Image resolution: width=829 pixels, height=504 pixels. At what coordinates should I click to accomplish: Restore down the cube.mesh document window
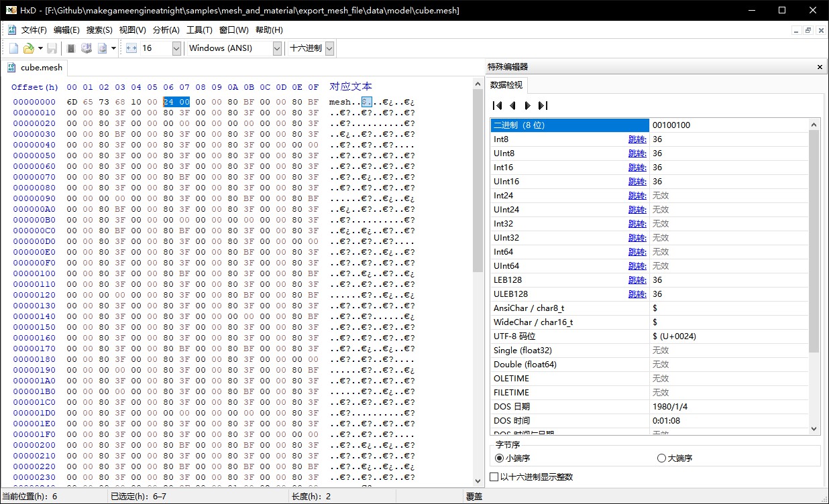point(808,30)
